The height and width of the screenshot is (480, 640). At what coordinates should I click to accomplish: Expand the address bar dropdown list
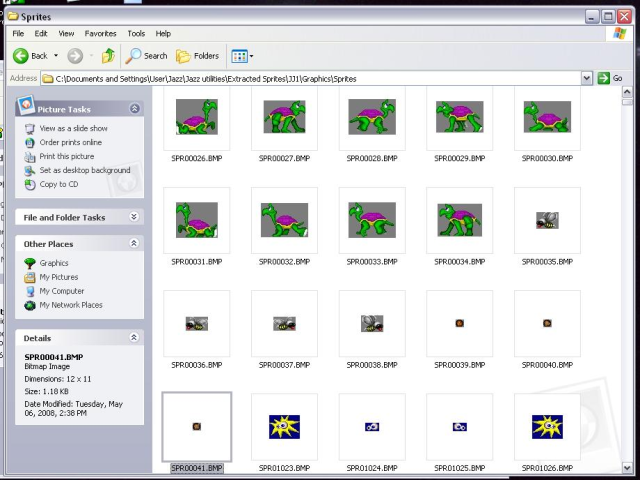click(x=587, y=78)
